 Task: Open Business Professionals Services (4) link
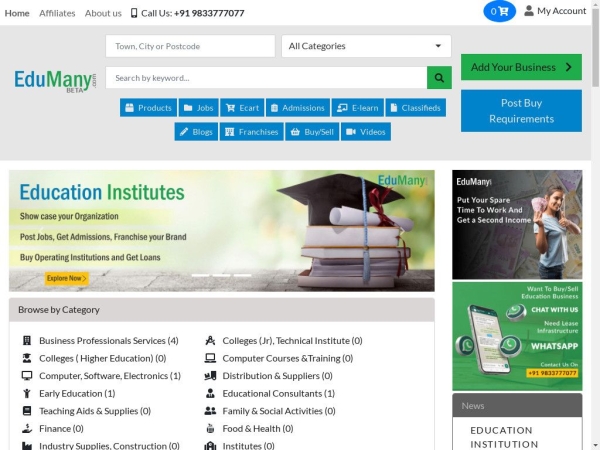(x=109, y=341)
